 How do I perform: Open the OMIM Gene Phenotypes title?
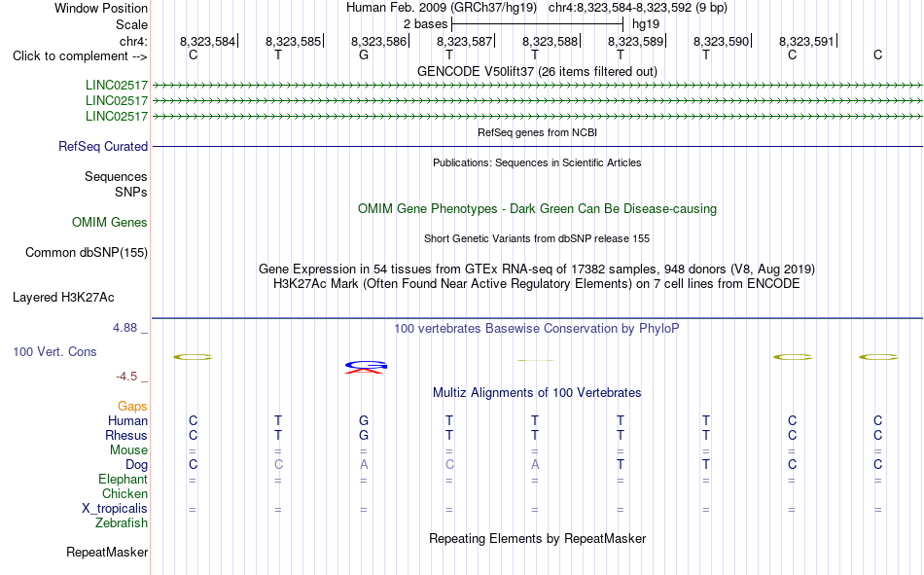pos(537,209)
